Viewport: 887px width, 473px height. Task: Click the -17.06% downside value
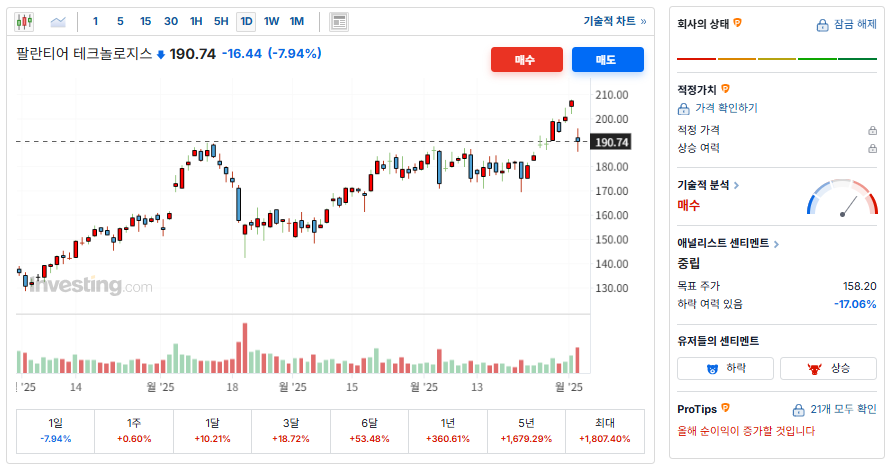(x=855, y=304)
